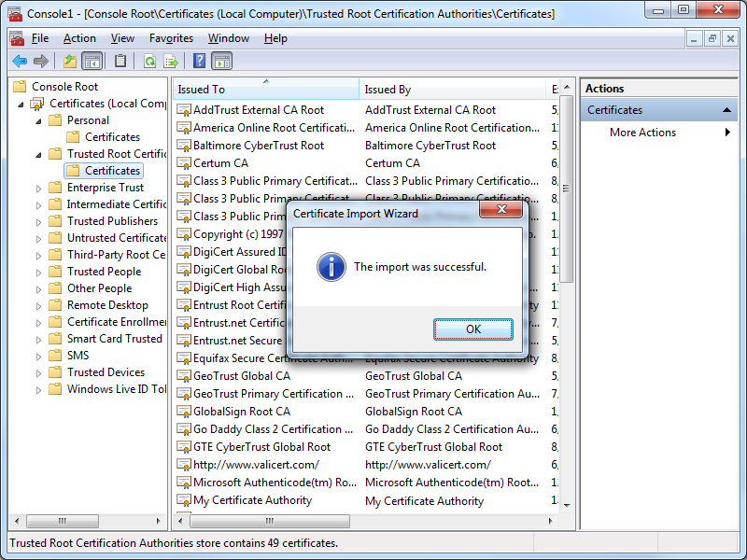
Task: Click OK in Certificate Import Wizard dialog
Action: point(472,329)
